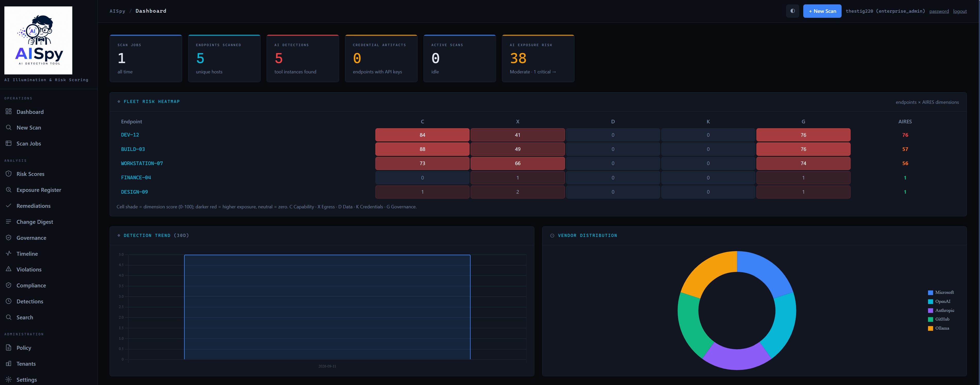Click the Change Digest lines icon
980x385 pixels.
coord(8,222)
